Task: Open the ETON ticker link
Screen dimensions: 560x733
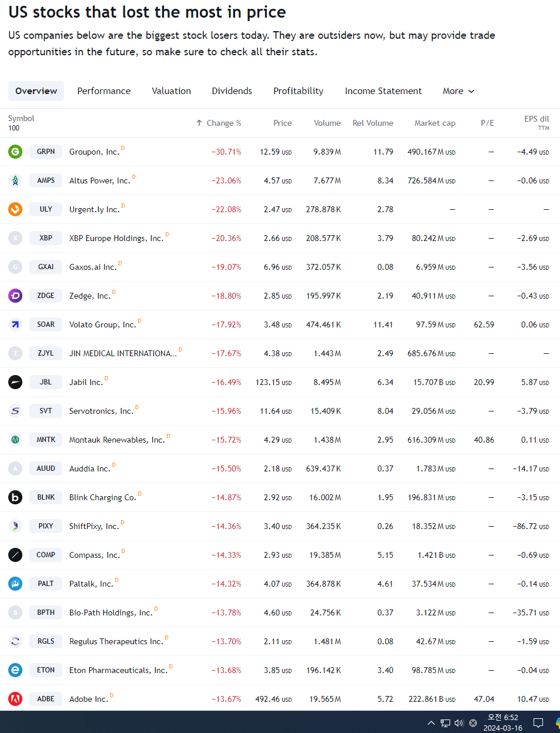Action: (x=46, y=670)
